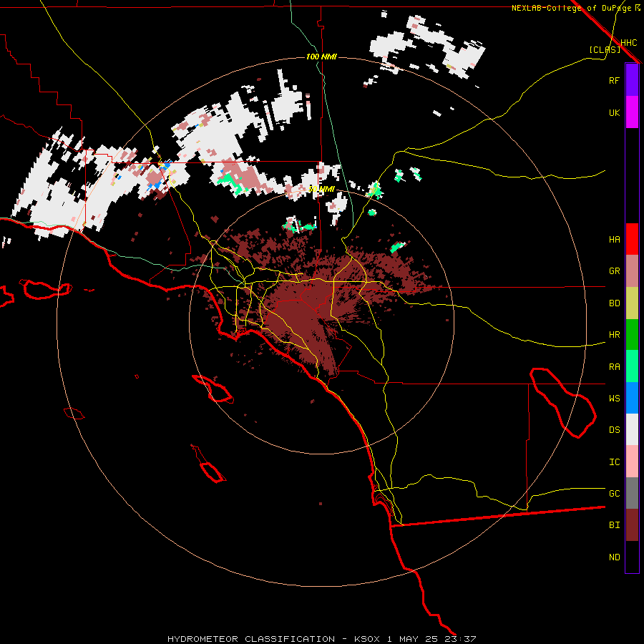Click the IC legend label
The width and height of the screenshot is (644, 644).
tap(614, 462)
